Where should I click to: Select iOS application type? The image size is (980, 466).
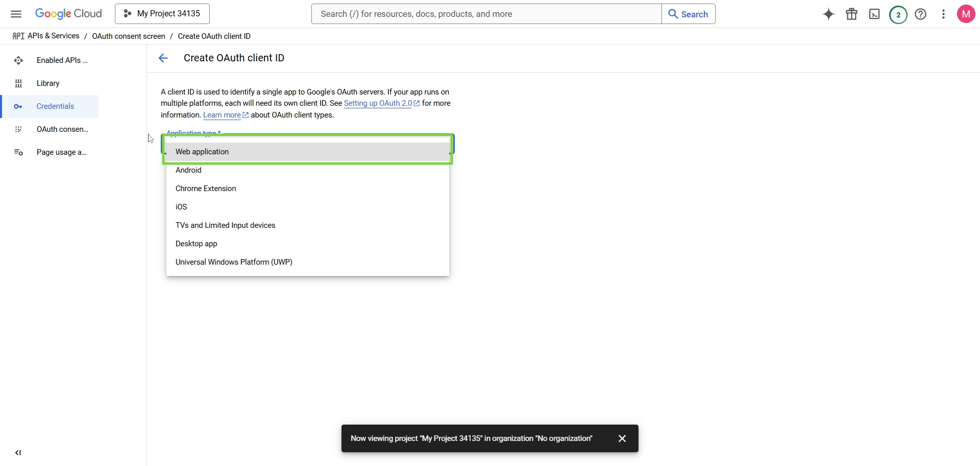[308, 207]
